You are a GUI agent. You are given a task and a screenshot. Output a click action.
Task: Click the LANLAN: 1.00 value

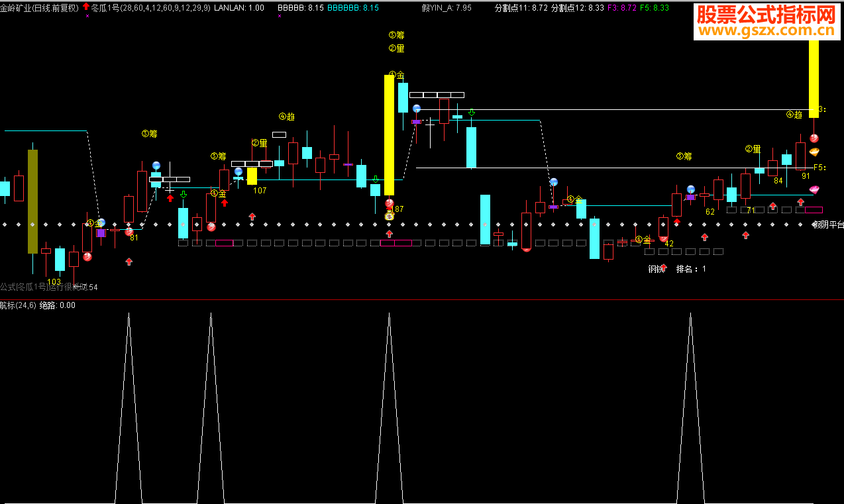pos(239,7)
